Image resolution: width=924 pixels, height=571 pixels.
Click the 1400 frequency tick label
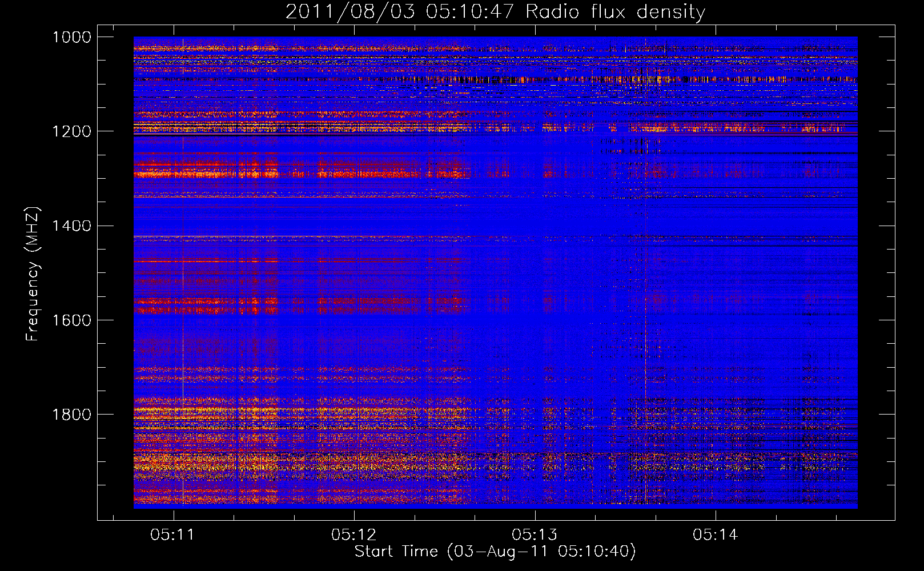(71, 226)
